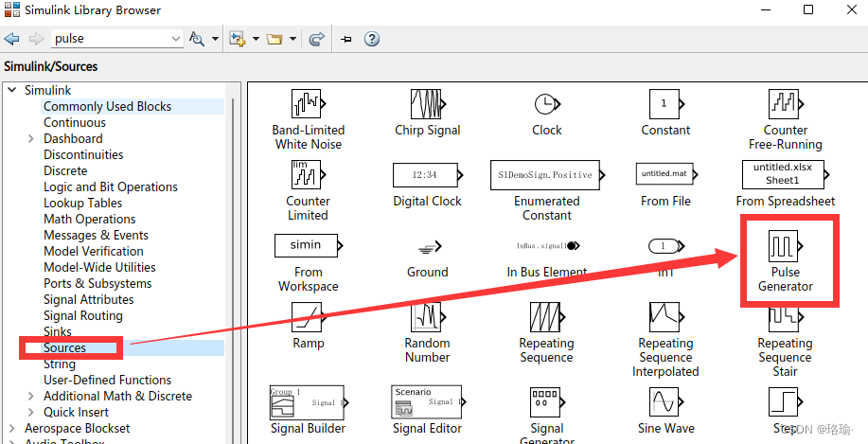The image size is (868, 444).
Task: Open the help question mark icon
Action: (372, 39)
